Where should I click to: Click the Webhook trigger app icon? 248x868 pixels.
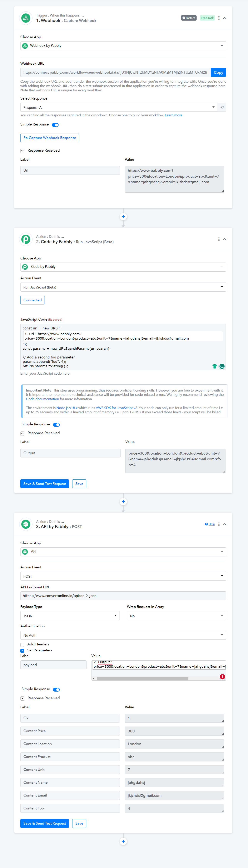(26, 18)
